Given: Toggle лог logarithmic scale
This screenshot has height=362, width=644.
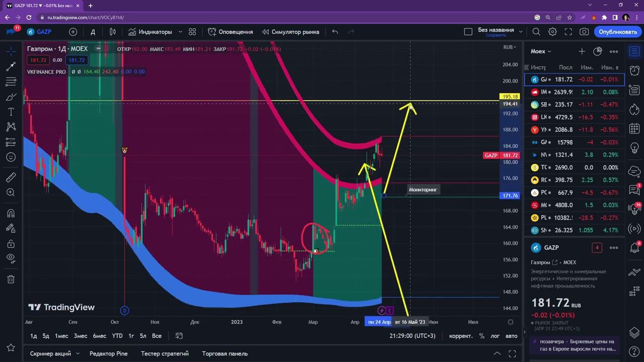Looking at the screenshot, I should [x=495, y=336].
